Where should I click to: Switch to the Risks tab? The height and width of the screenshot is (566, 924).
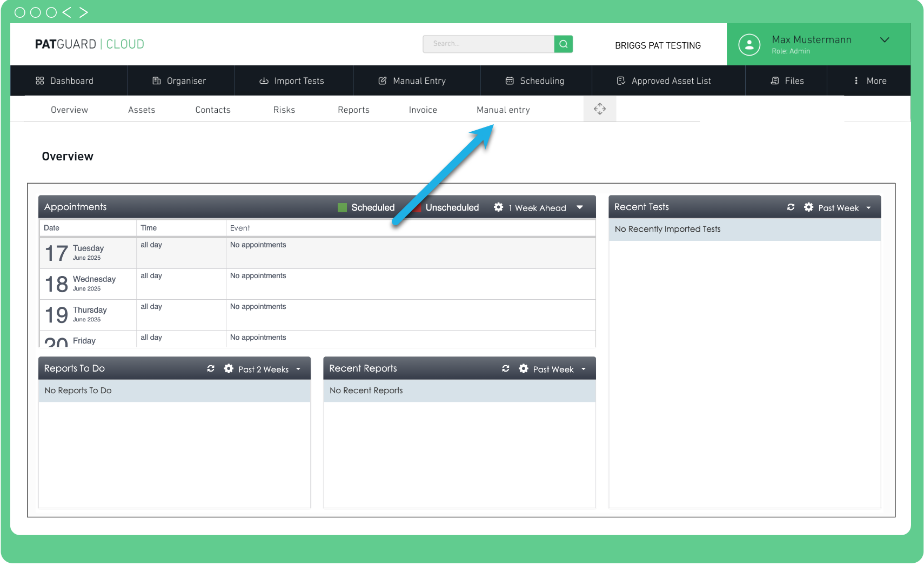[x=284, y=110]
